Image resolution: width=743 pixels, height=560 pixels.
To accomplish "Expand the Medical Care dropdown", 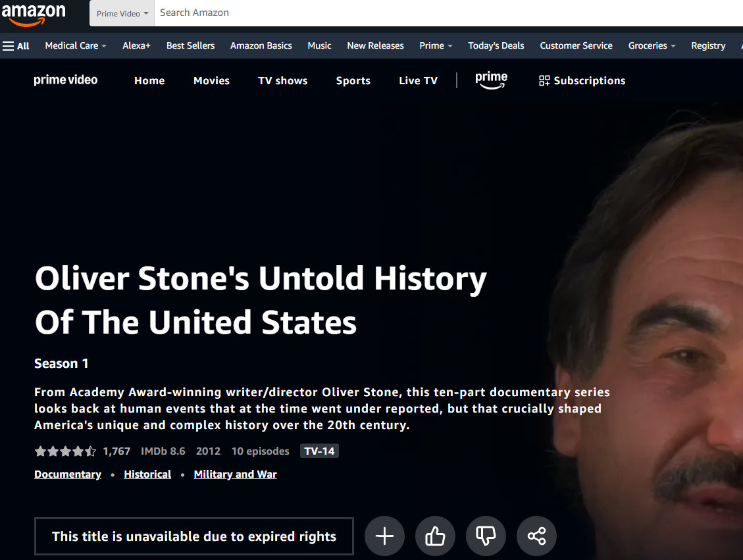I will click(x=76, y=46).
